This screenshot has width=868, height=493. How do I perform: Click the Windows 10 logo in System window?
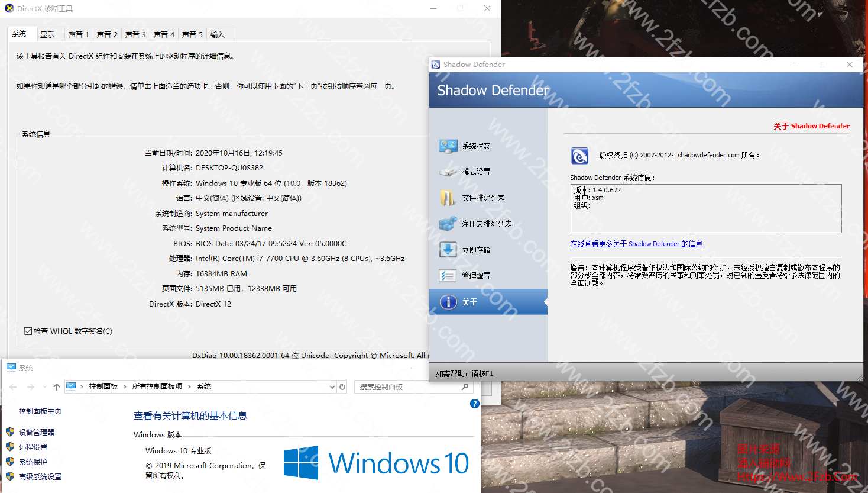[x=376, y=463]
